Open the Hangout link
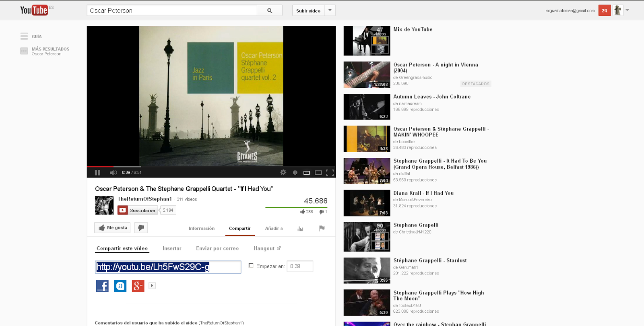The width and height of the screenshot is (644, 326). click(267, 248)
